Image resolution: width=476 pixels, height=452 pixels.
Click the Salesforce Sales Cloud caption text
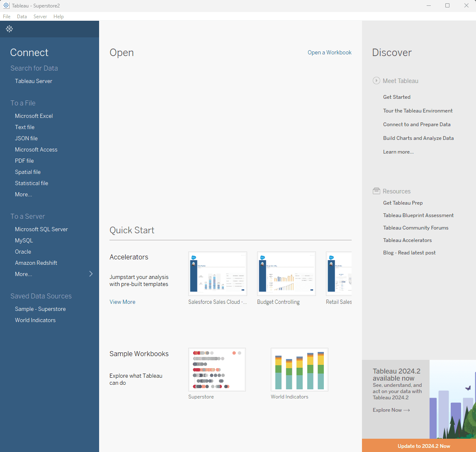(x=217, y=302)
